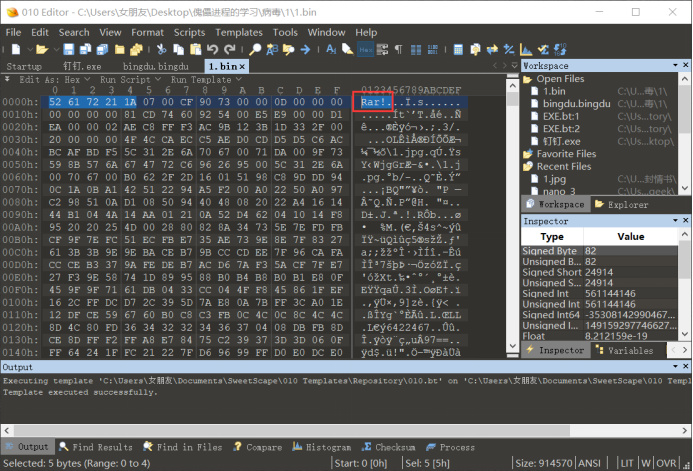Click the Copy icon in the toolbar
This screenshot has width=693, height=471.
(179, 49)
